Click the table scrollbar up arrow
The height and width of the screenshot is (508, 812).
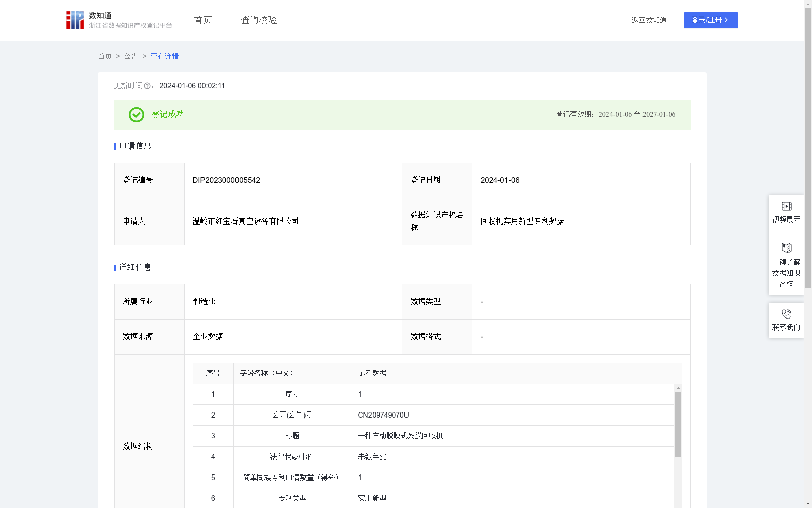coord(678,388)
